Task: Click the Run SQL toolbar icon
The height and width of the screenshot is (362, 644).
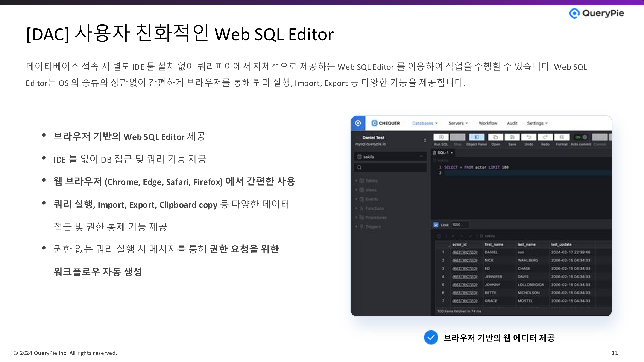Action: [441, 137]
